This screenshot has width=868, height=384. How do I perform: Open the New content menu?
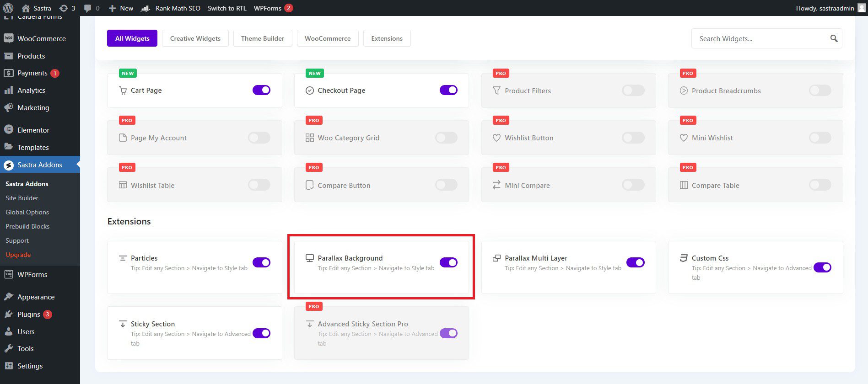point(121,8)
